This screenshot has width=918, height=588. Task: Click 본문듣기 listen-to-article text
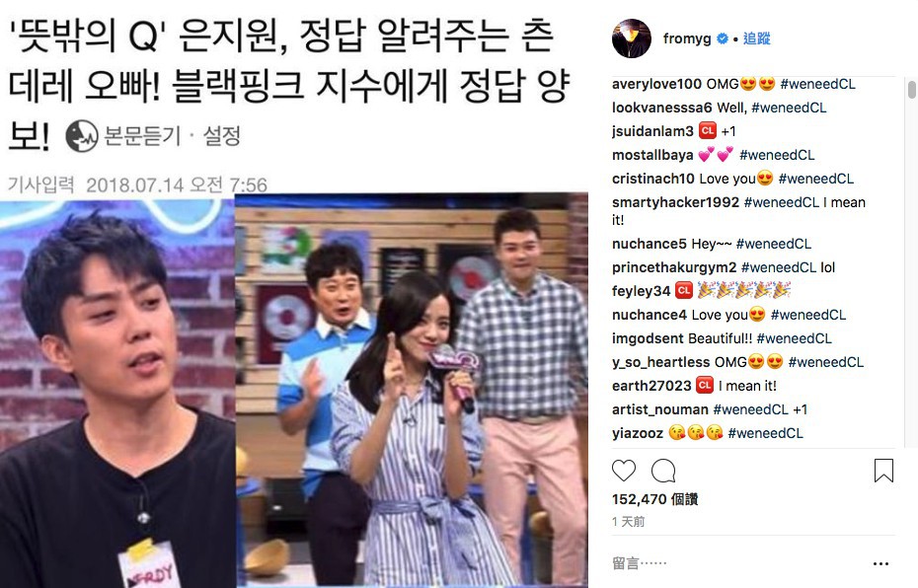click(x=142, y=136)
